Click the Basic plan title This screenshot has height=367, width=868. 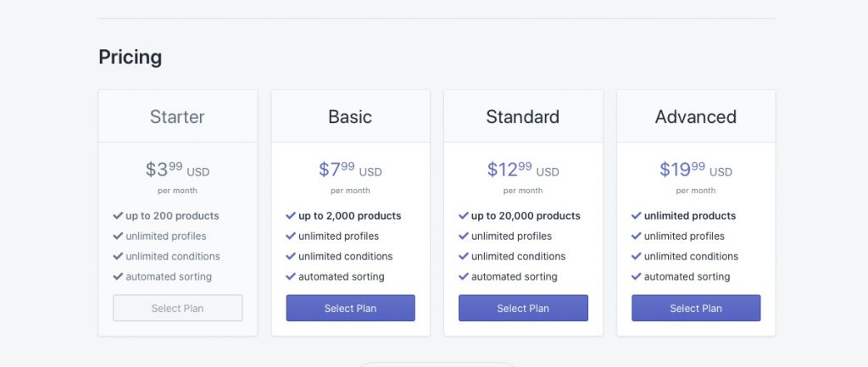point(350,117)
